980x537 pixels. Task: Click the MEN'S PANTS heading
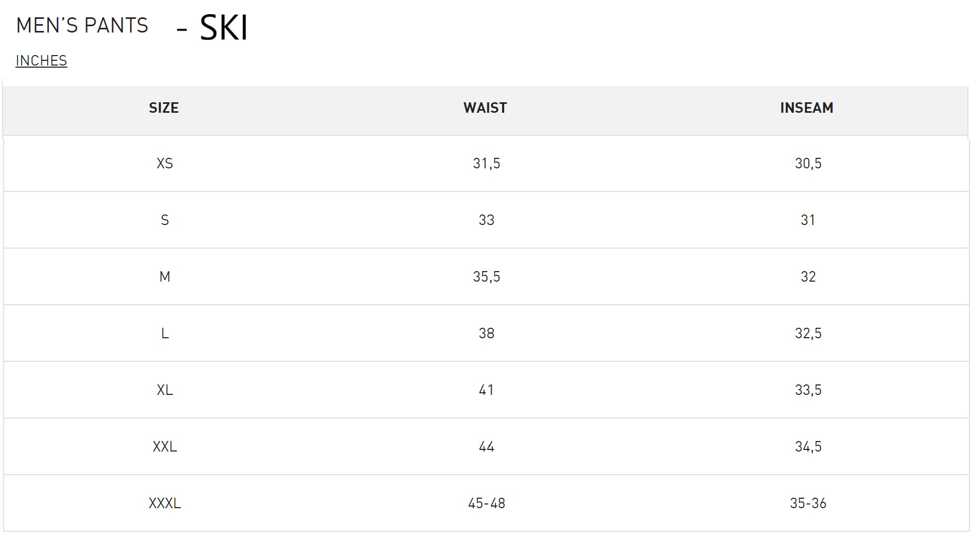point(82,26)
